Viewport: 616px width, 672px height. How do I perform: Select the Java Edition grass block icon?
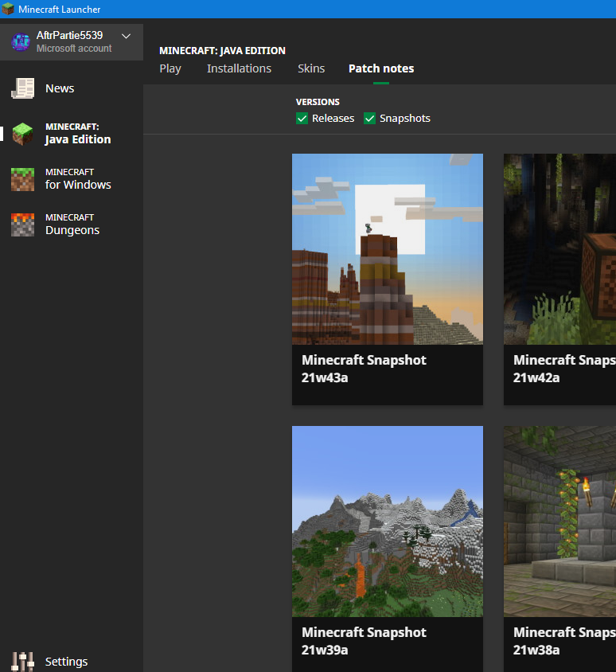coord(22,134)
